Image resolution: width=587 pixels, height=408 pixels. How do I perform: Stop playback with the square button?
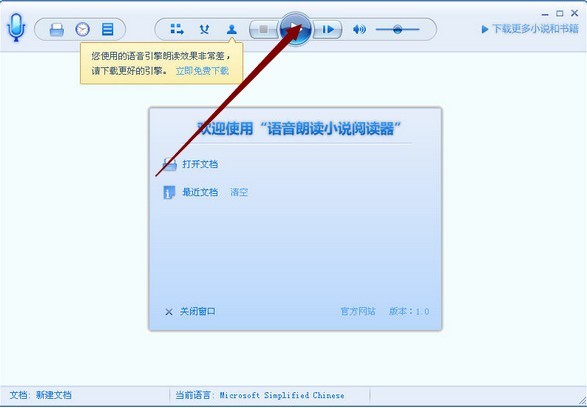click(264, 29)
